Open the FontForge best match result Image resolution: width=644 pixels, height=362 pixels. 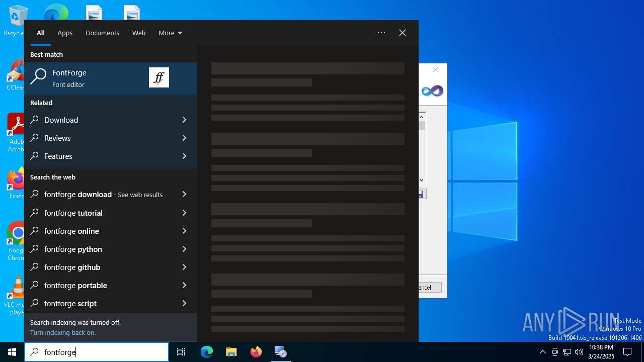pos(111,78)
